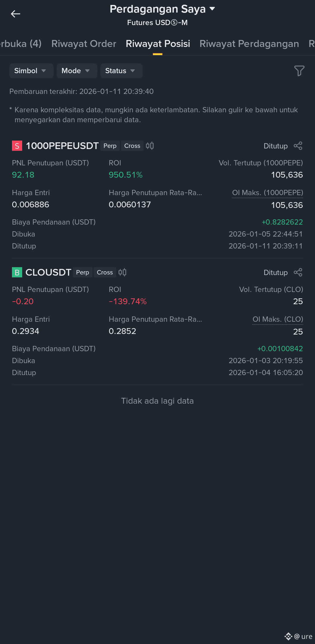Expand the Simbol filter dropdown
The height and width of the screenshot is (644, 315).
(x=31, y=71)
